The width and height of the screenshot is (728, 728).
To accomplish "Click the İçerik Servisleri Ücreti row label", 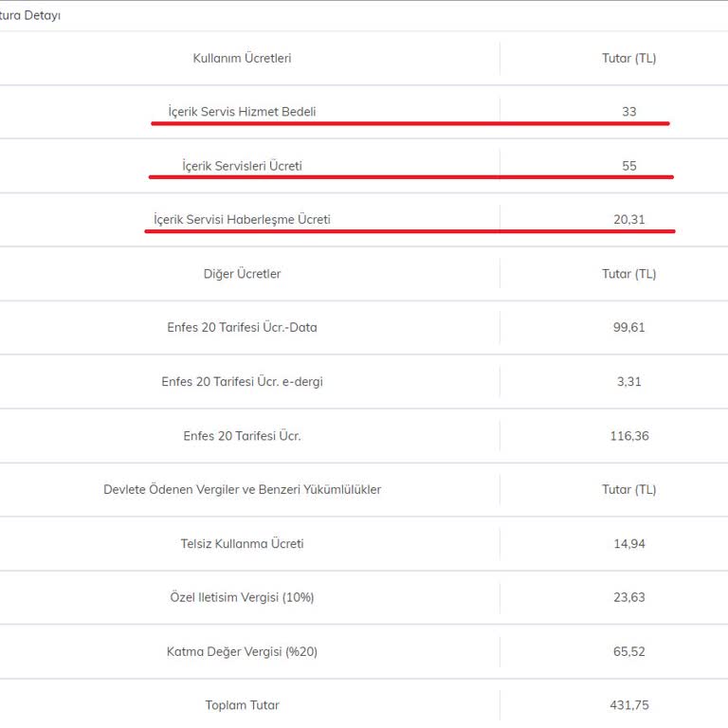I will 242,166.
